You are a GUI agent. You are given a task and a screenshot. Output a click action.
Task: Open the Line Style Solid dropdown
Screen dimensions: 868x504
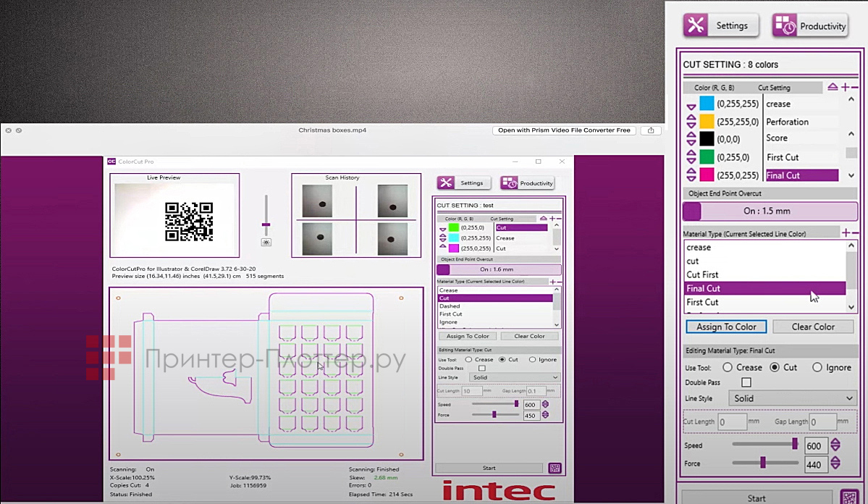[792, 398]
